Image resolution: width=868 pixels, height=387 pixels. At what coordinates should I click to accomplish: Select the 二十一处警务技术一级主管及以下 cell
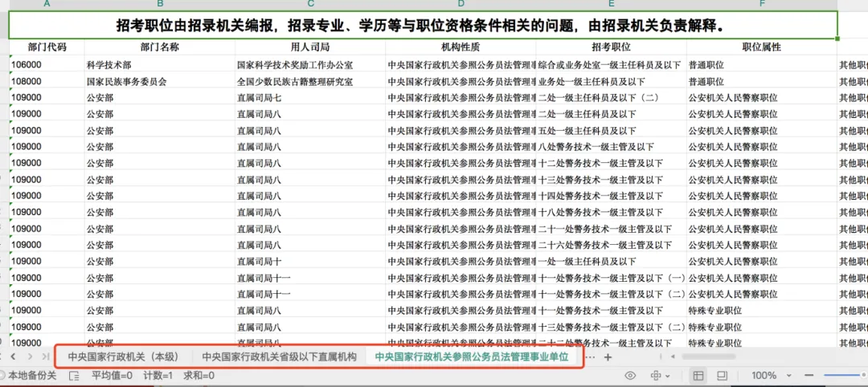tap(611, 229)
